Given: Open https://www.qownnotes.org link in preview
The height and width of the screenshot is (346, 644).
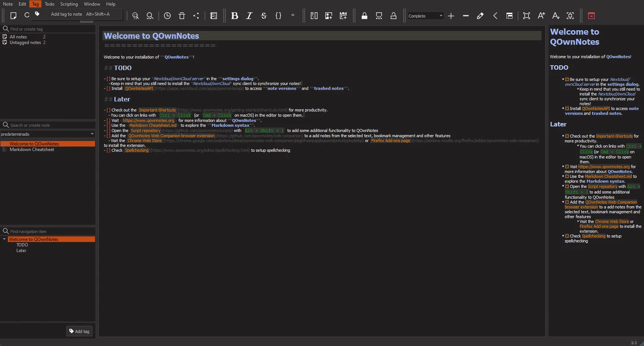Looking at the screenshot, I should point(604,167).
